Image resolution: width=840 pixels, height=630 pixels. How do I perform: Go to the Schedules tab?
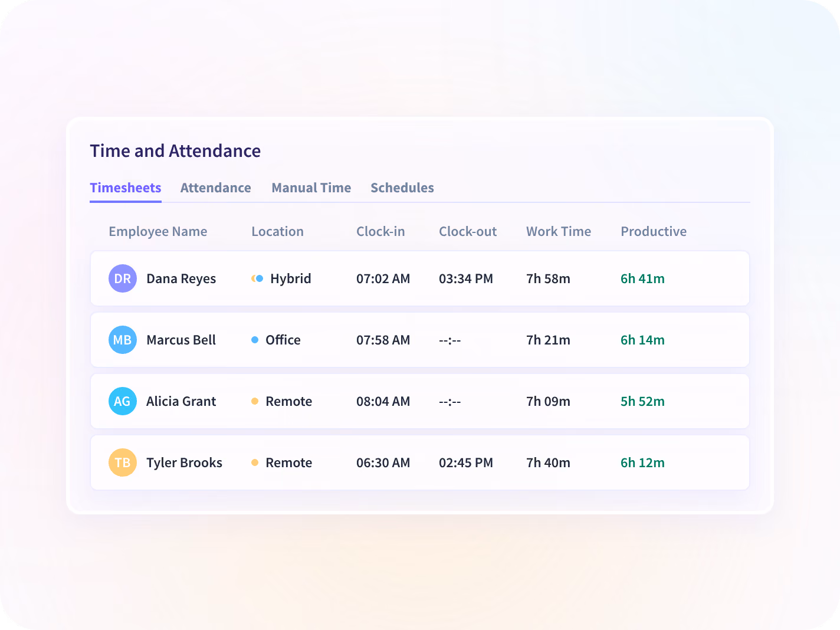(x=402, y=188)
